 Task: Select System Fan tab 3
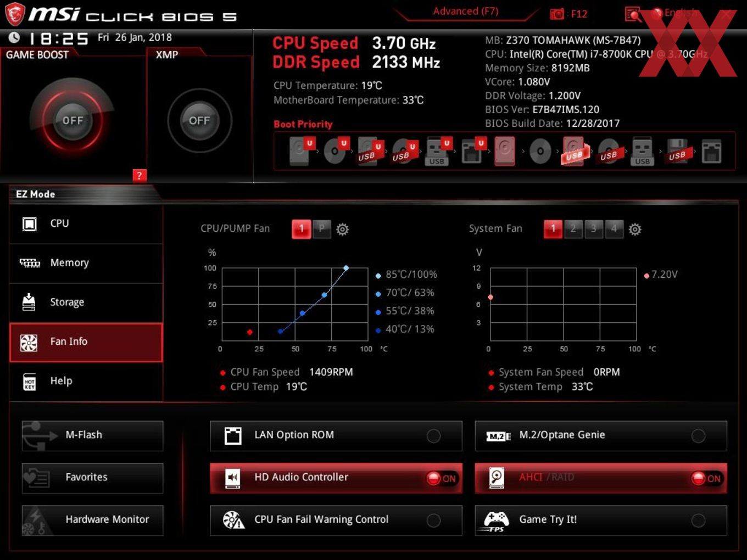tap(593, 229)
